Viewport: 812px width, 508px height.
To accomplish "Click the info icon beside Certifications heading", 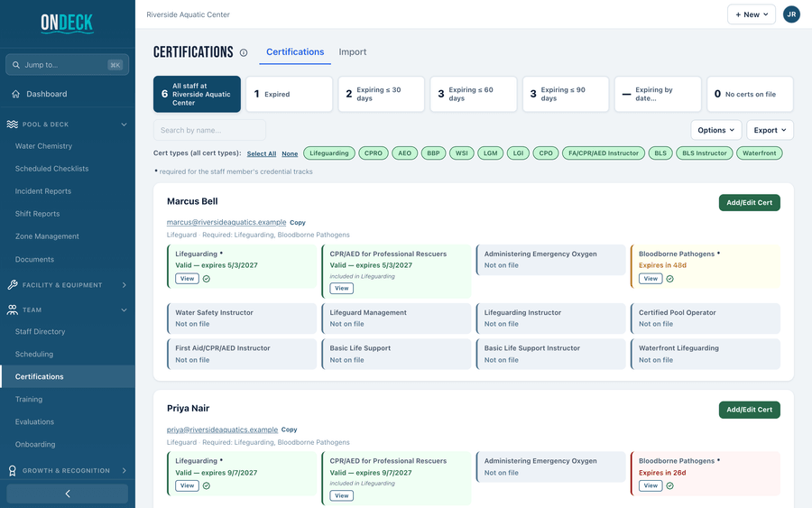I will point(244,52).
